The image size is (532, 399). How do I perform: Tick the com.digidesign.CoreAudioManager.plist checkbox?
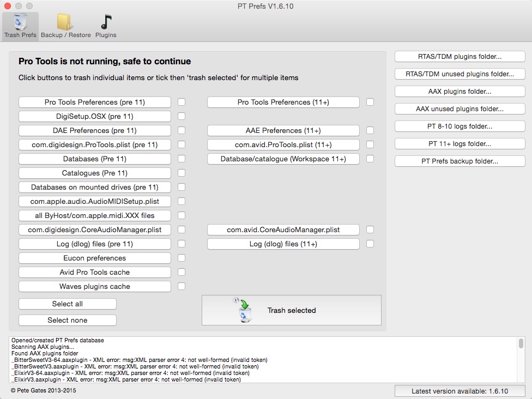coord(182,229)
